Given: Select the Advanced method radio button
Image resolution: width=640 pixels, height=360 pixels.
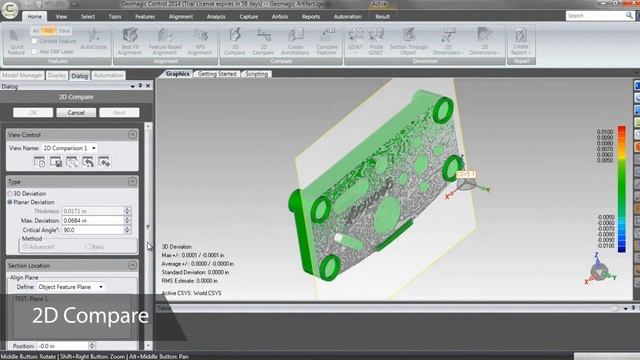Looking at the screenshot, I should tap(25, 247).
